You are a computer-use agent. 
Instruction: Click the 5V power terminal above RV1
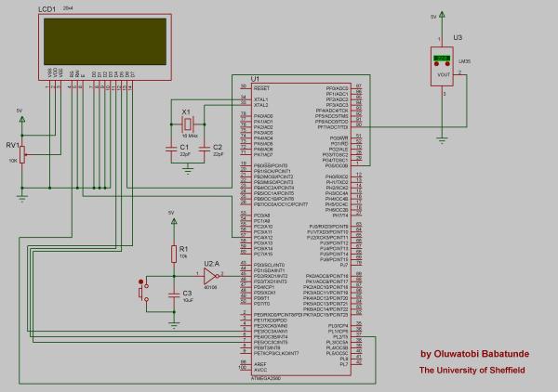point(22,120)
